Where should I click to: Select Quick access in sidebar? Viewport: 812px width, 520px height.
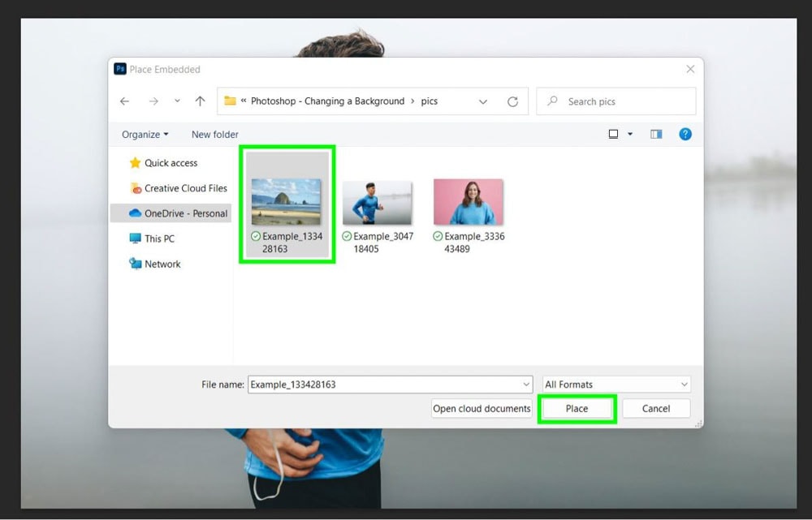(x=171, y=163)
